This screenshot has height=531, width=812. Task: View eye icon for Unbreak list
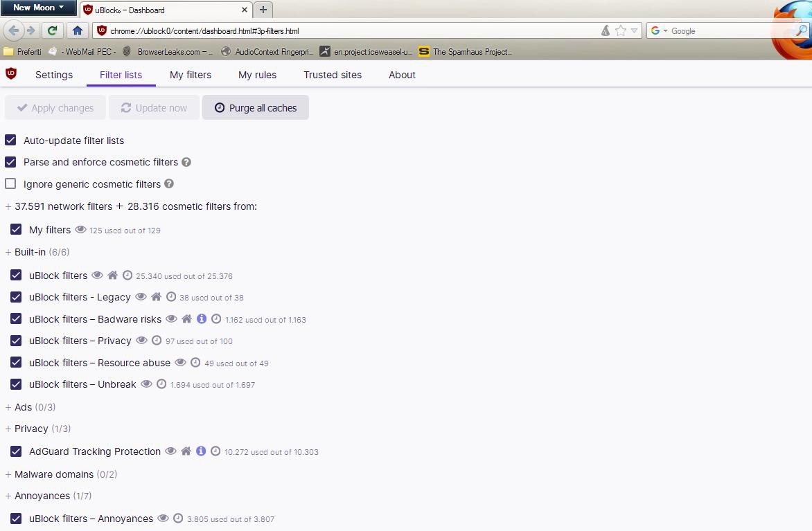(147, 384)
